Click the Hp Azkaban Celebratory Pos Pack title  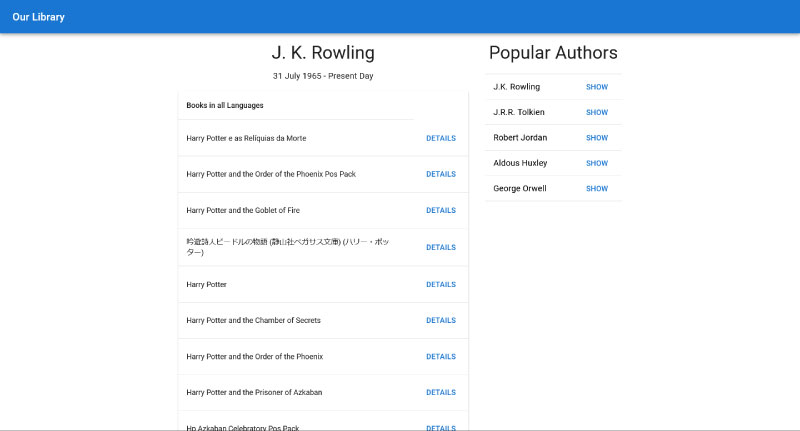tap(243, 427)
